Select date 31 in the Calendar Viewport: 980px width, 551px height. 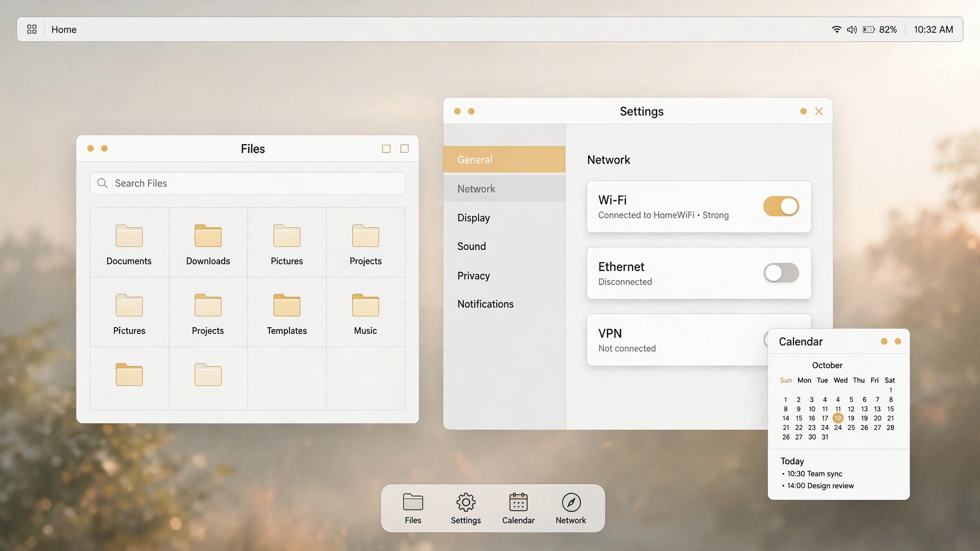825,437
